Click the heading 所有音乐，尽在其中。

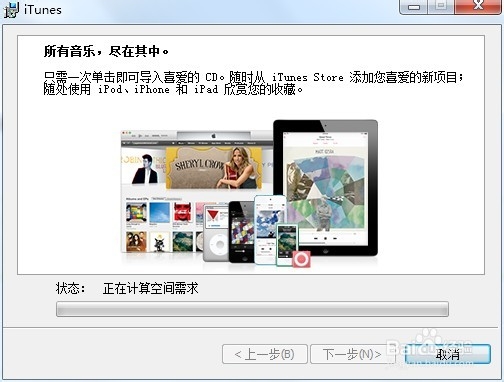[106, 52]
